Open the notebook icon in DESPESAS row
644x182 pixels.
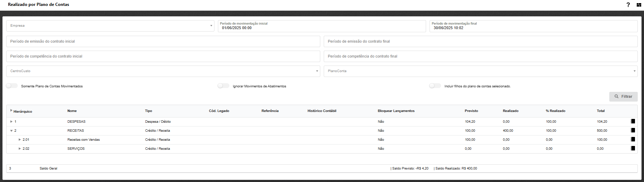tap(633, 121)
